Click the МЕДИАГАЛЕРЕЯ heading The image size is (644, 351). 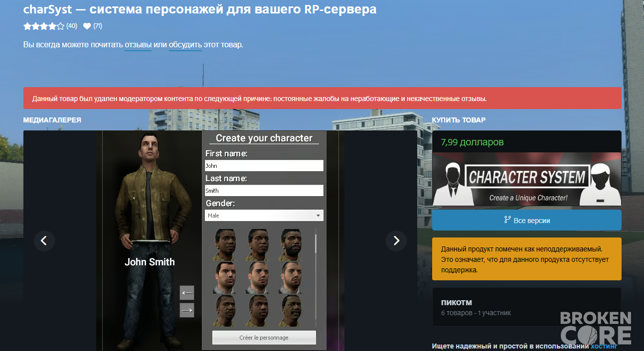click(52, 120)
